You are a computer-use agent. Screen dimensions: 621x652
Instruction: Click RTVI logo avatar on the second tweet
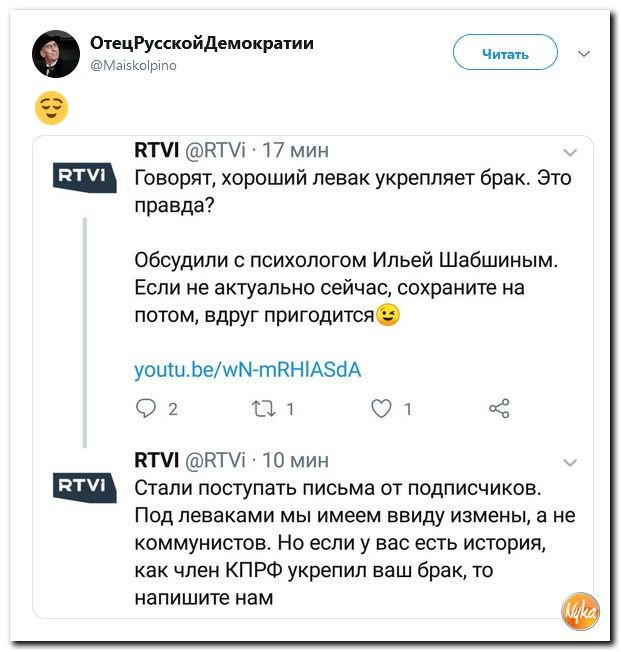[84, 487]
